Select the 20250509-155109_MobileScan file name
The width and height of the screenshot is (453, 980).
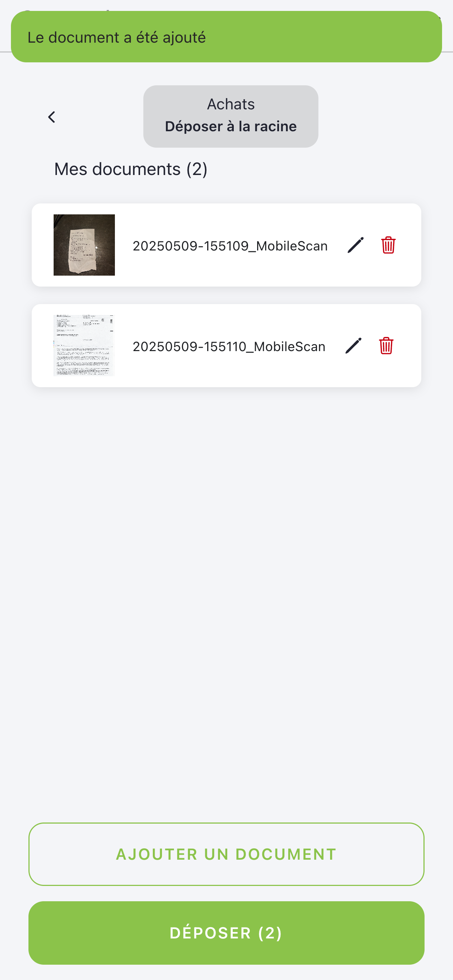[x=230, y=246]
